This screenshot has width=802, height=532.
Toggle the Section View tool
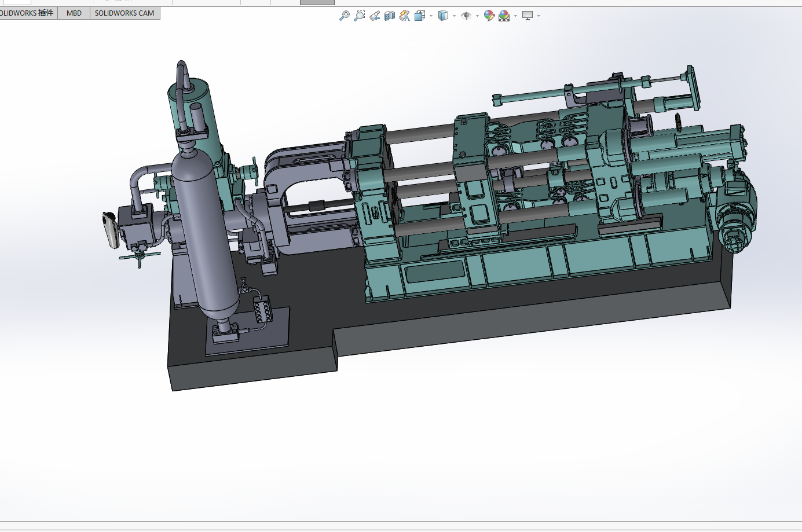tap(390, 16)
